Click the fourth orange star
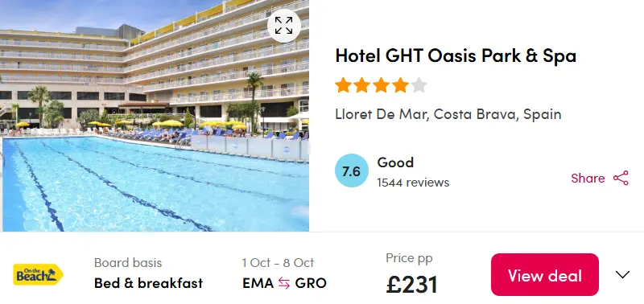 coord(399,86)
